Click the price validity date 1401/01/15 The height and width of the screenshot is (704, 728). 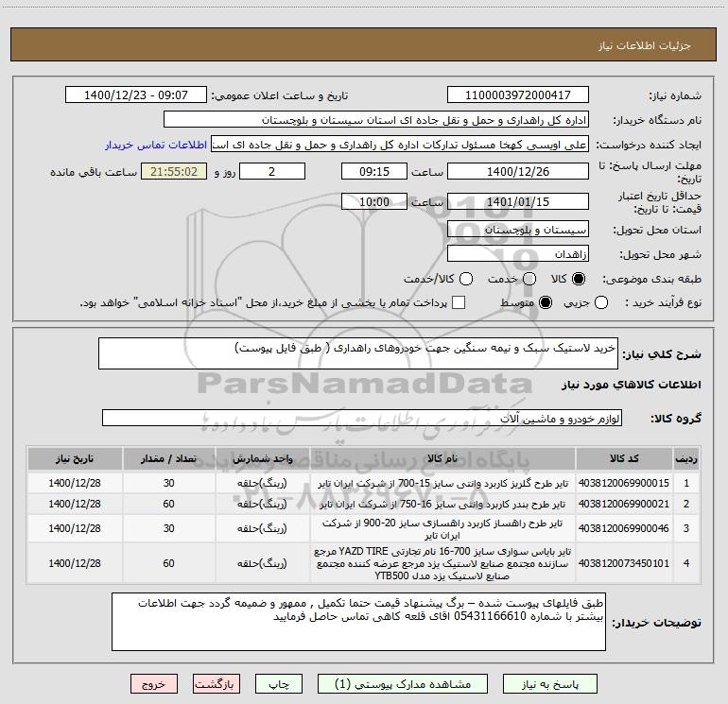pyautogui.click(x=518, y=201)
